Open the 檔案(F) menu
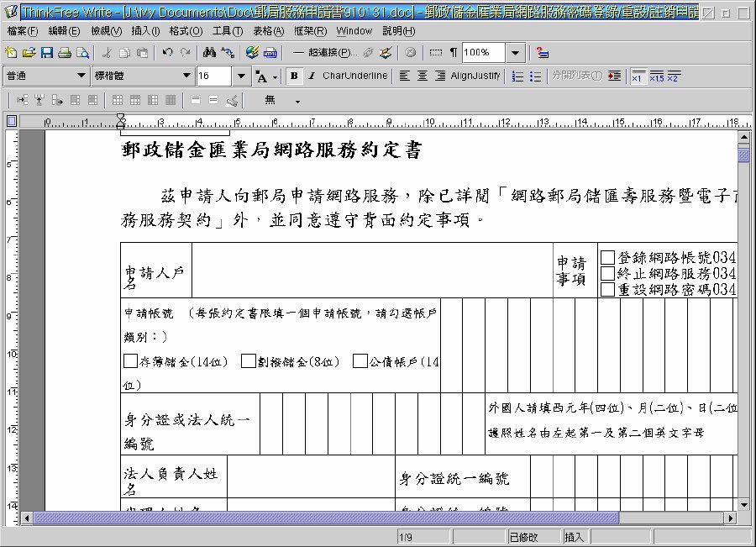 [x=23, y=31]
